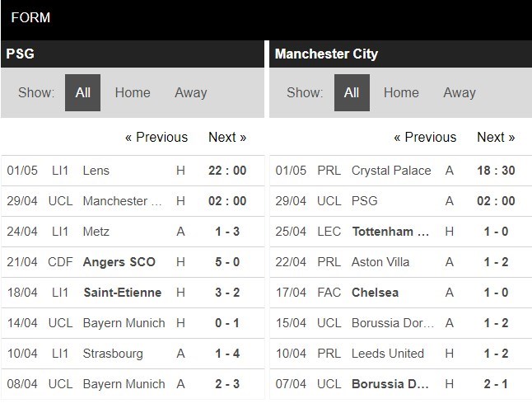Image resolution: width=532 pixels, height=408 pixels.
Task: Go to Previous PSG matches
Action: click(156, 138)
